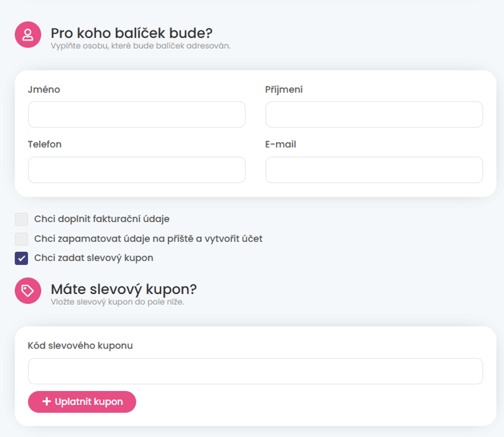Click the 'Vyplňte osobu' subtitle text
The height and width of the screenshot is (437, 504).
141,46
